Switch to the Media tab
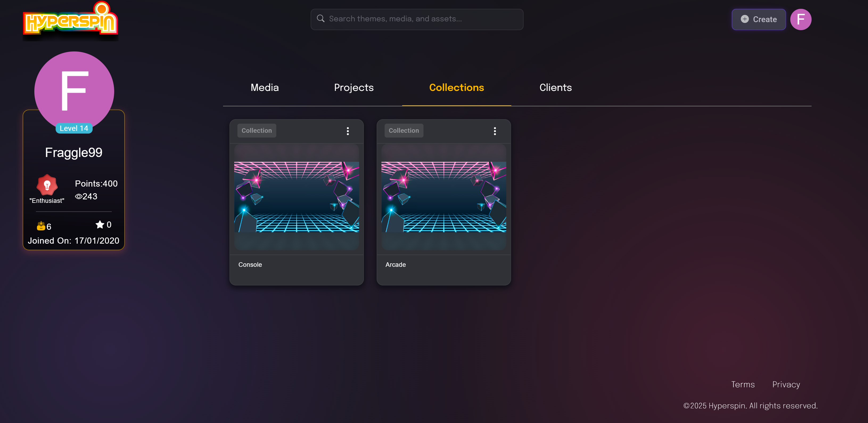 pos(265,88)
